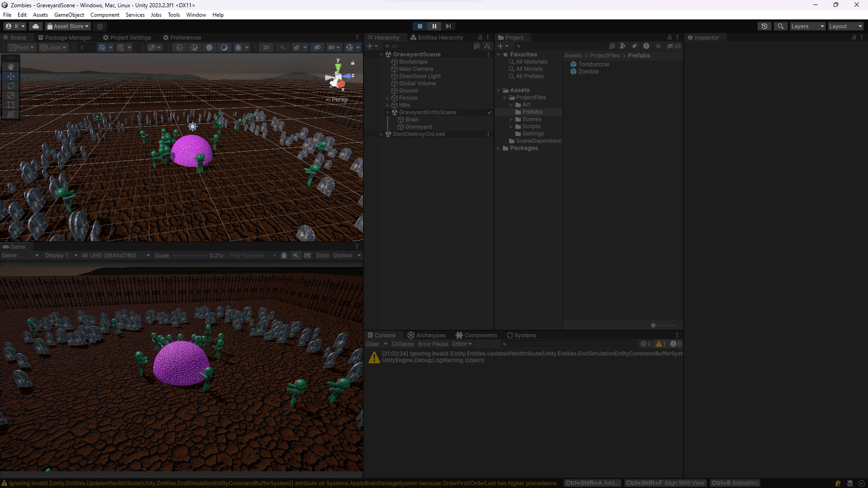Click the Undo History icon
The width and height of the screenshot is (868, 488).
pos(764,26)
